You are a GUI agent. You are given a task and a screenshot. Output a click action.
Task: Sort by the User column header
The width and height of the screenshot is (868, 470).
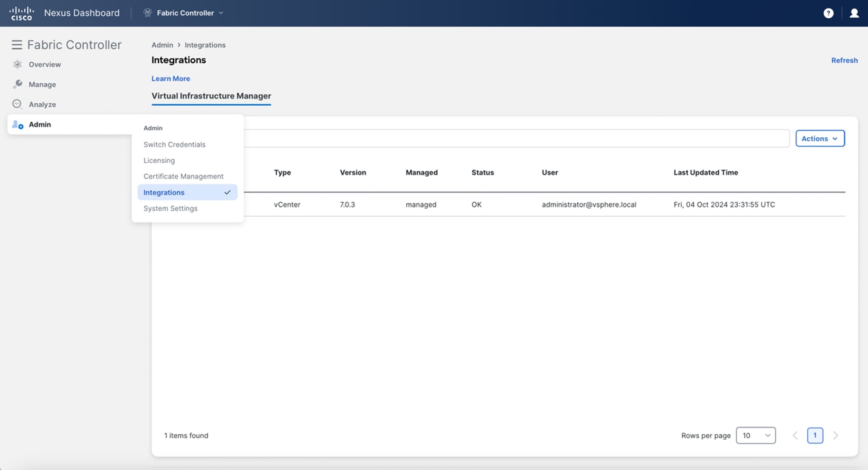pyautogui.click(x=550, y=172)
